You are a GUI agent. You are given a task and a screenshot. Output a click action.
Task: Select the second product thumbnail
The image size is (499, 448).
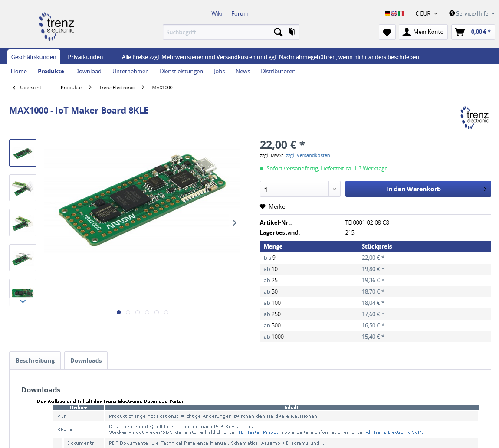click(x=23, y=188)
